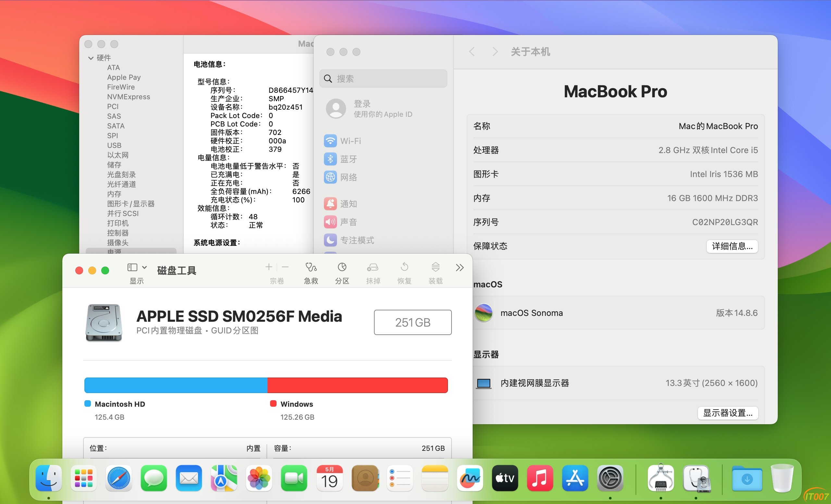The height and width of the screenshot is (504, 831).
Task: Open the Trash in the Dock
Action: [x=782, y=478]
